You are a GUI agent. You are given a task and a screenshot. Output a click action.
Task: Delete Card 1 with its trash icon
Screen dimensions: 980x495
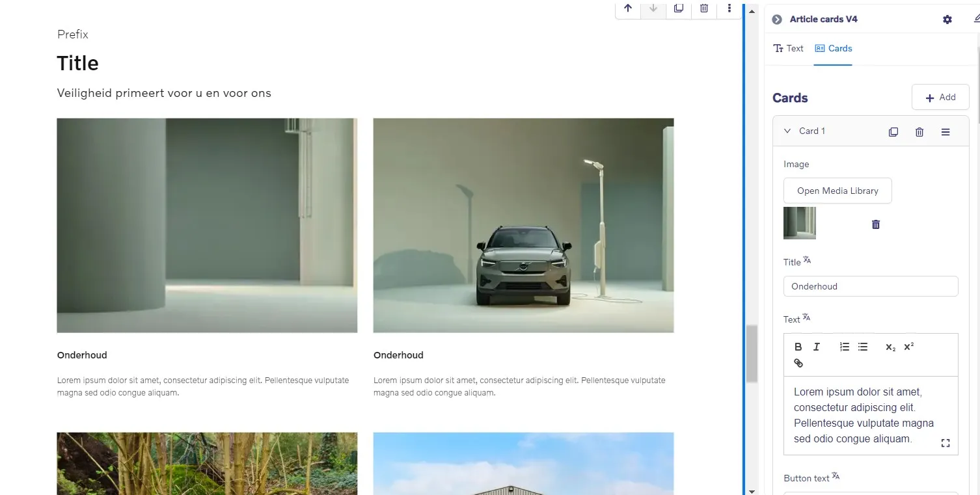919,132
